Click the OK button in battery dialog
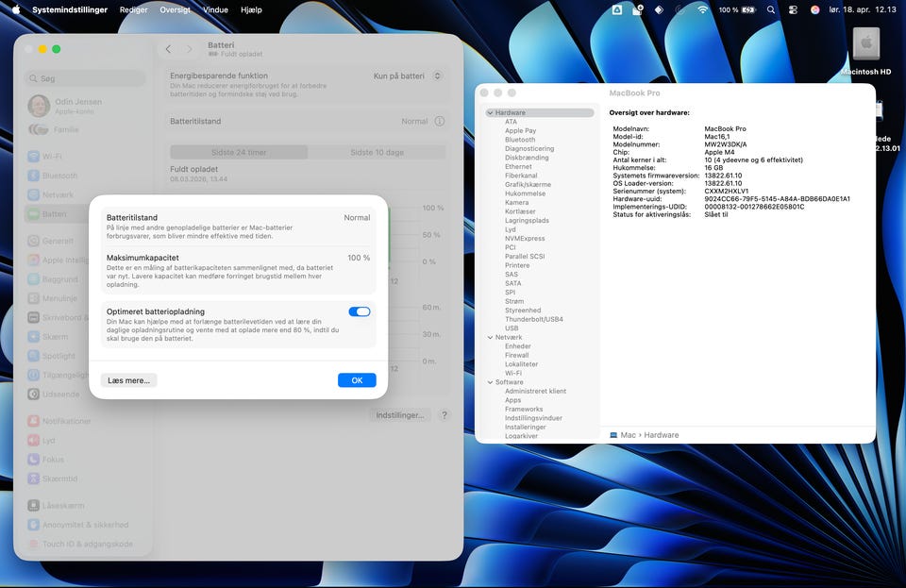This screenshot has height=588, width=906. tap(357, 380)
